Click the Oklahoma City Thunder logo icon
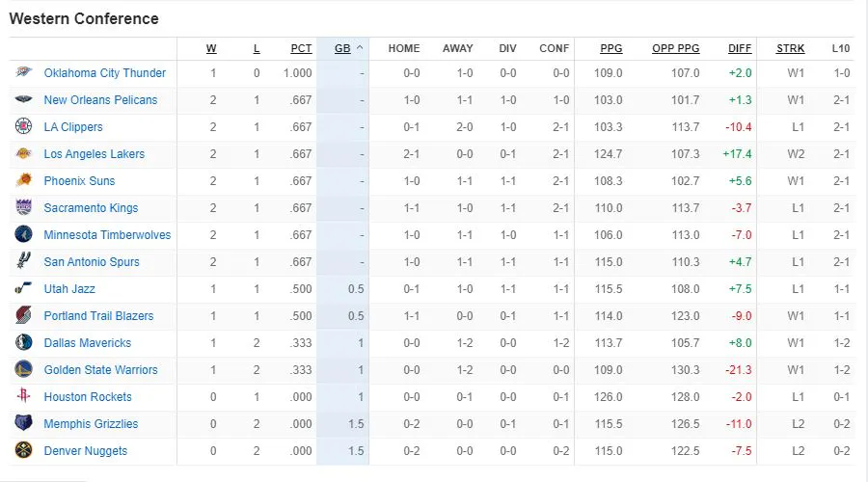The width and height of the screenshot is (868, 482). [24, 72]
